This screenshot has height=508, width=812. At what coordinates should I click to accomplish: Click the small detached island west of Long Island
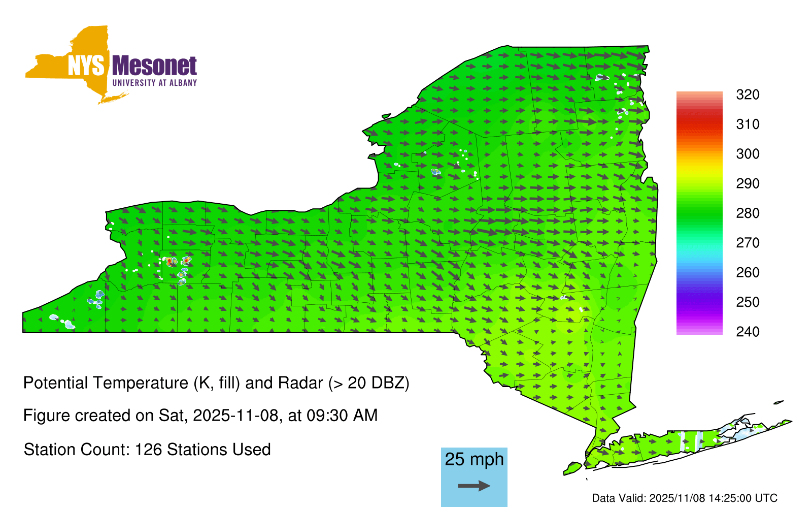click(572, 468)
